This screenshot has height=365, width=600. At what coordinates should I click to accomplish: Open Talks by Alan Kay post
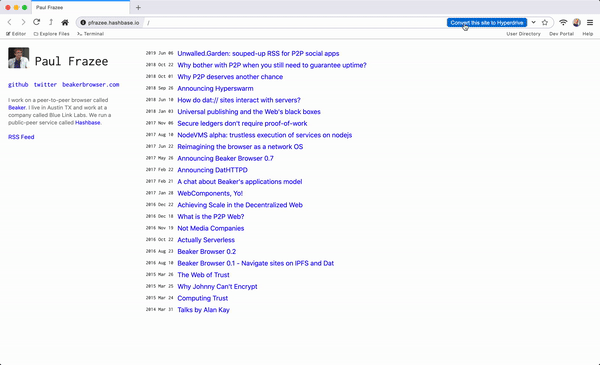coord(203,310)
